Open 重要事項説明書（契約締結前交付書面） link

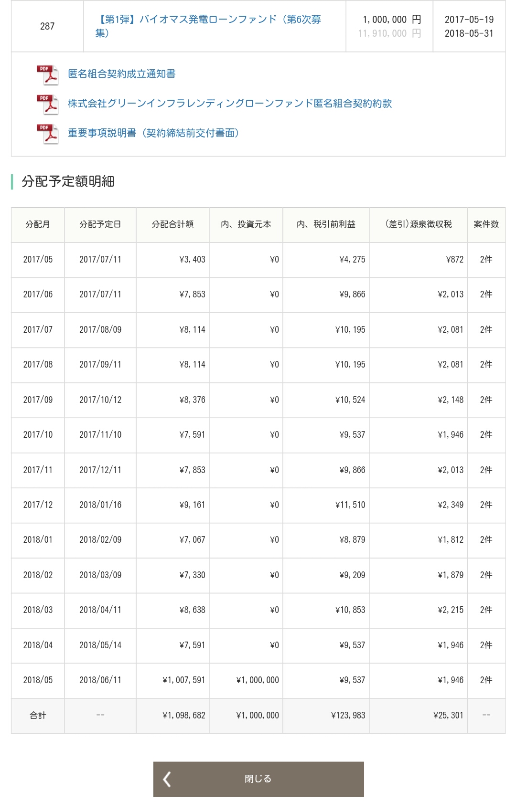pyautogui.click(x=153, y=133)
